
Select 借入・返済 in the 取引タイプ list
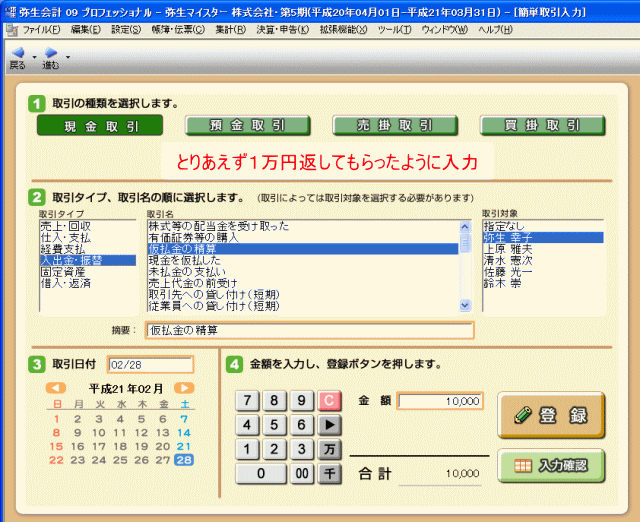[88, 283]
